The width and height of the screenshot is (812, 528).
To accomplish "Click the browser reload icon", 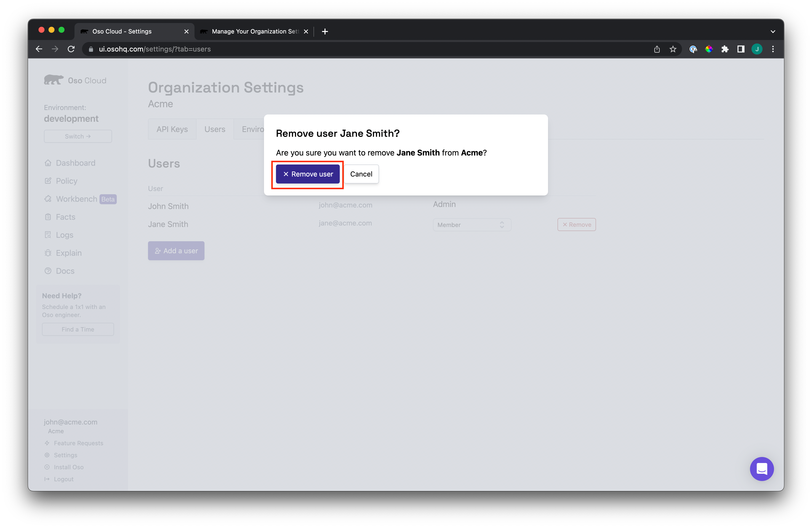I will (71, 49).
